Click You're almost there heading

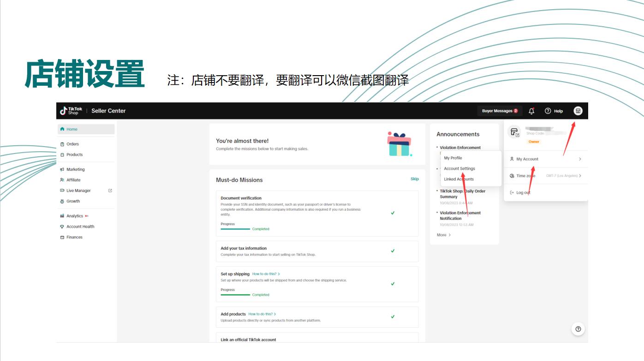[242, 141]
